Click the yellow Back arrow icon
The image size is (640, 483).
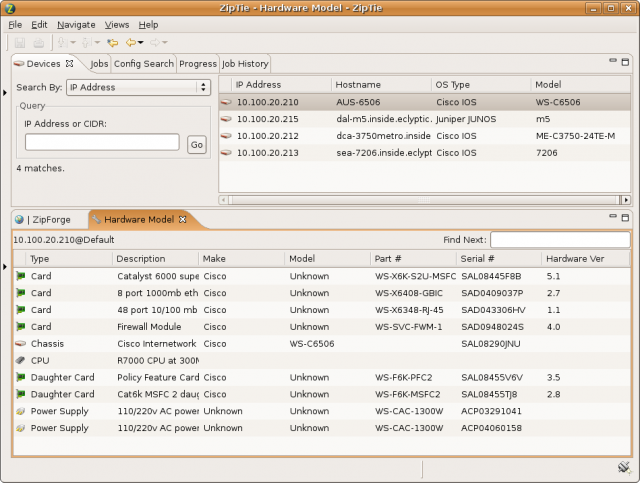click(131, 42)
